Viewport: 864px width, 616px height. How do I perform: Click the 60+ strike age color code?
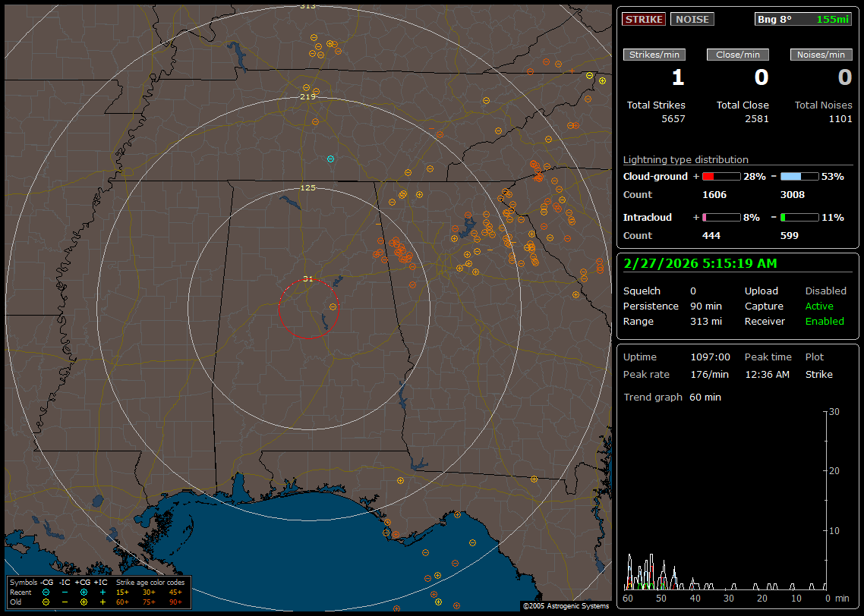tap(122, 602)
